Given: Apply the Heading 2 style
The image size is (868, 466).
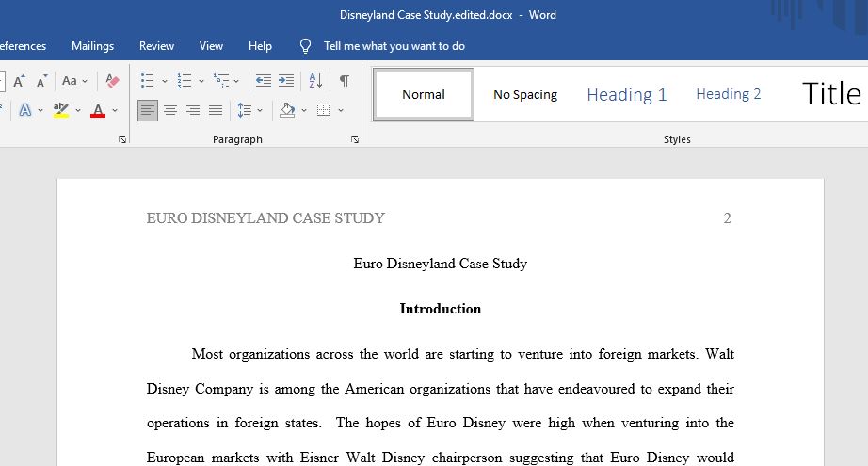Looking at the screenshot, I should pyautogui.click(x=729, y=94).
